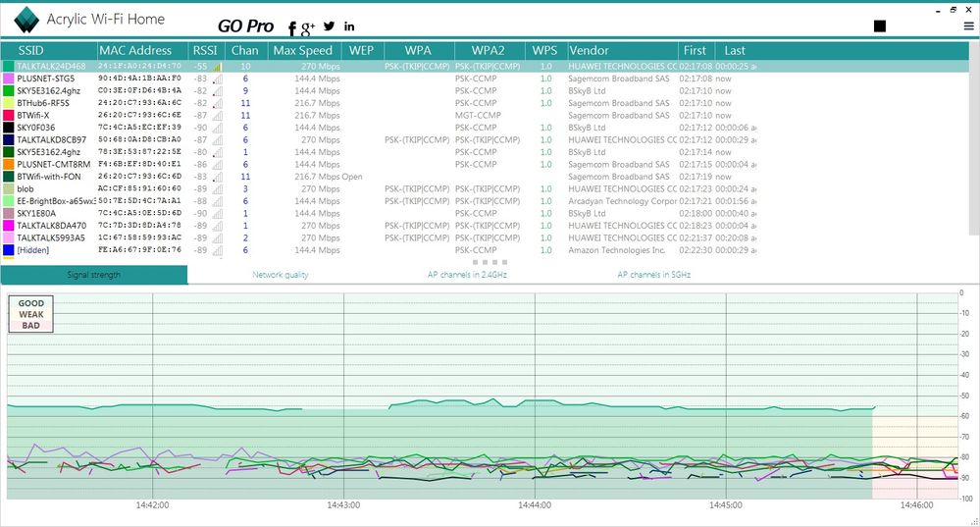Click MAC address 24:1F:A0:24:D4:70
The width and height of the screenshot is (980, 527).
(139, 67)
